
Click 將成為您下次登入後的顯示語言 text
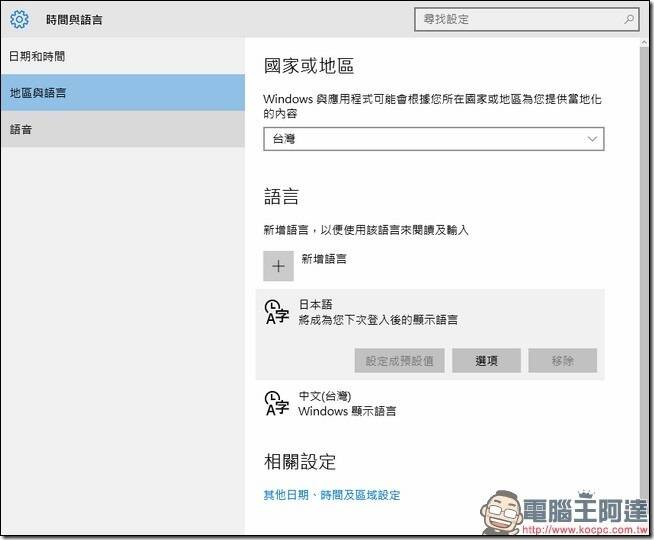378,320
